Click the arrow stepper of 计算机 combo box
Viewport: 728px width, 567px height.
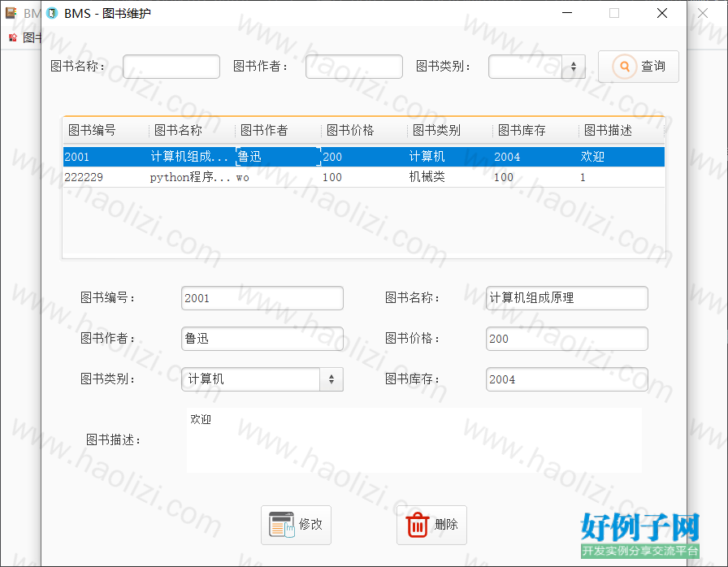(x=331, y=379)
